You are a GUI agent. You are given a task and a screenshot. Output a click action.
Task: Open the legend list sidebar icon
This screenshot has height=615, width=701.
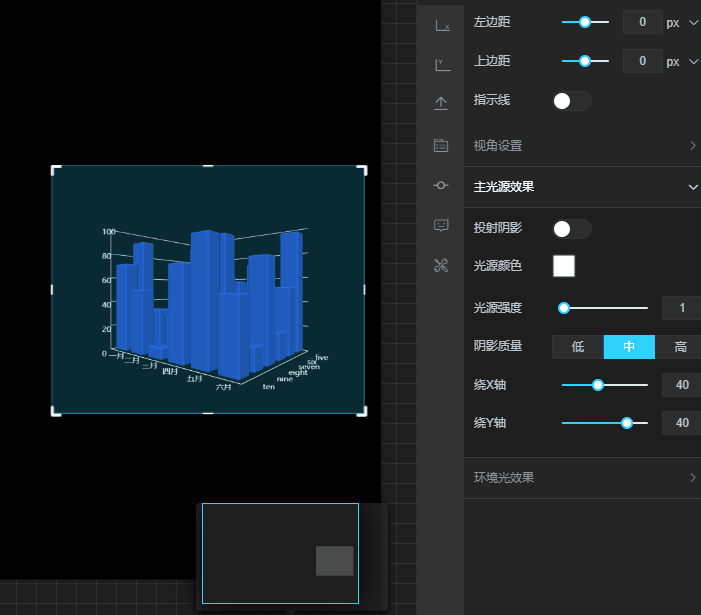[441, 145]
